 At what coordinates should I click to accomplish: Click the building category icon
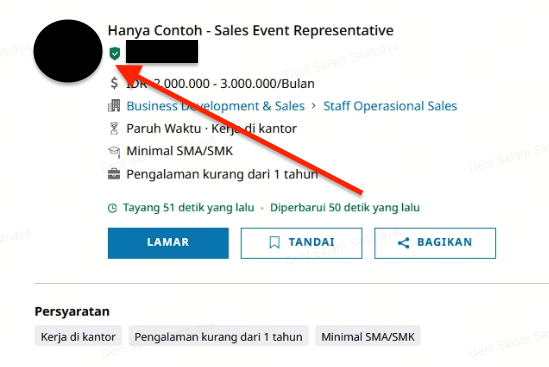click(114, 105)
